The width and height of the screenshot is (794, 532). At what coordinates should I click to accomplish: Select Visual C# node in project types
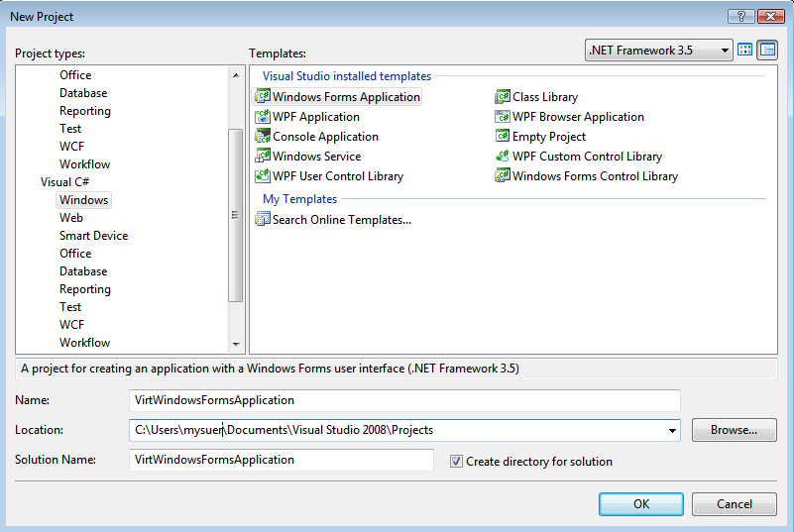[64, 182]
